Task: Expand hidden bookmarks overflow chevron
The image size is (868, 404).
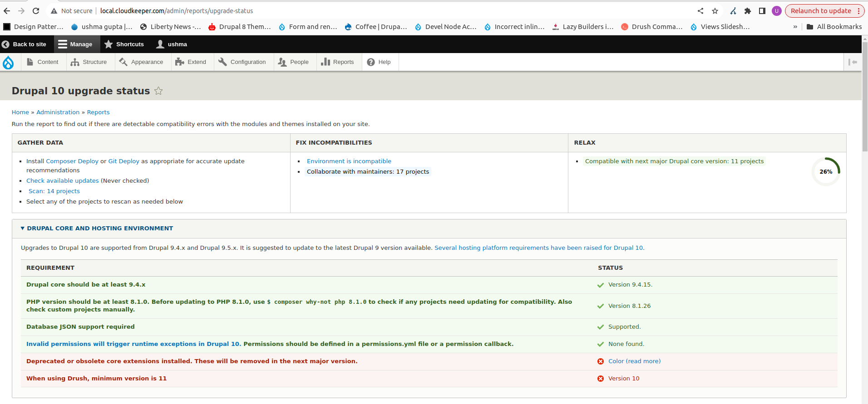Action: coord(795,27)
